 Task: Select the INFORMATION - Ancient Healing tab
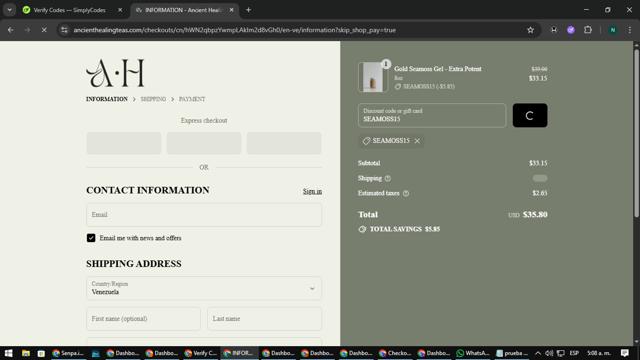(x=182, y=10)
